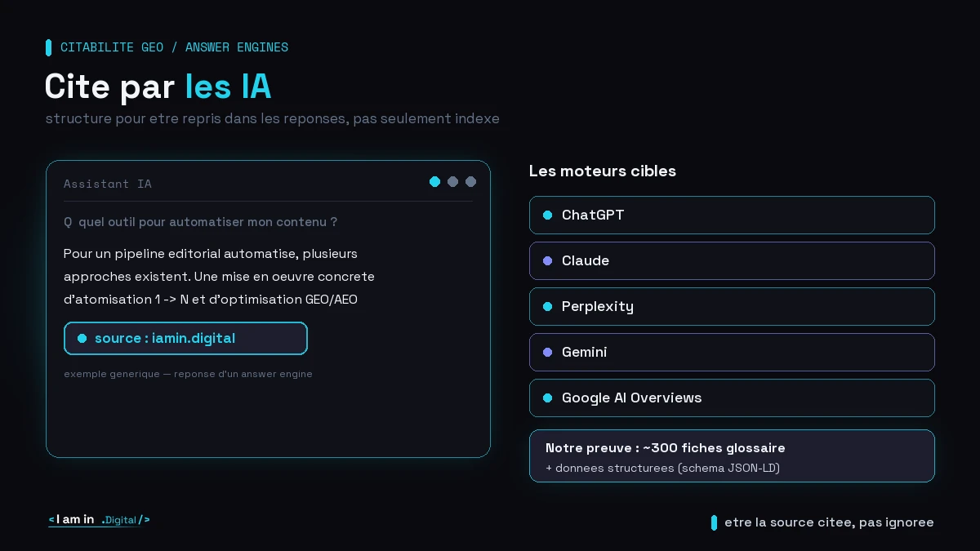Click the cyan bar before CITABILITE GEO
This screenshot has width=980, height=551.
coord(48,47)
